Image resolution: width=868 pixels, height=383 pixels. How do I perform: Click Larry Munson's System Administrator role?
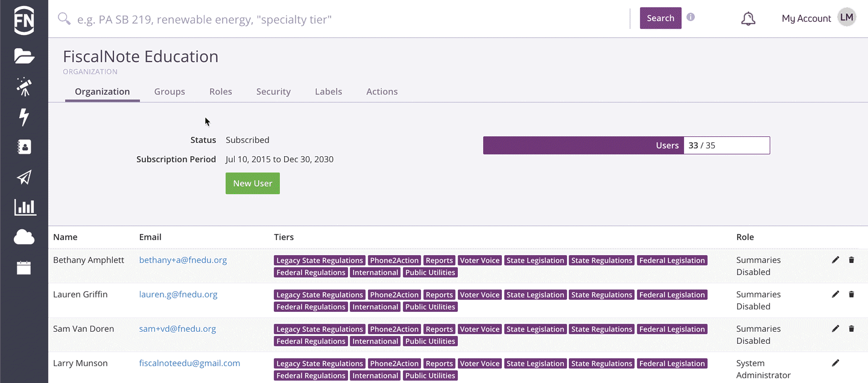click(763, 369)
